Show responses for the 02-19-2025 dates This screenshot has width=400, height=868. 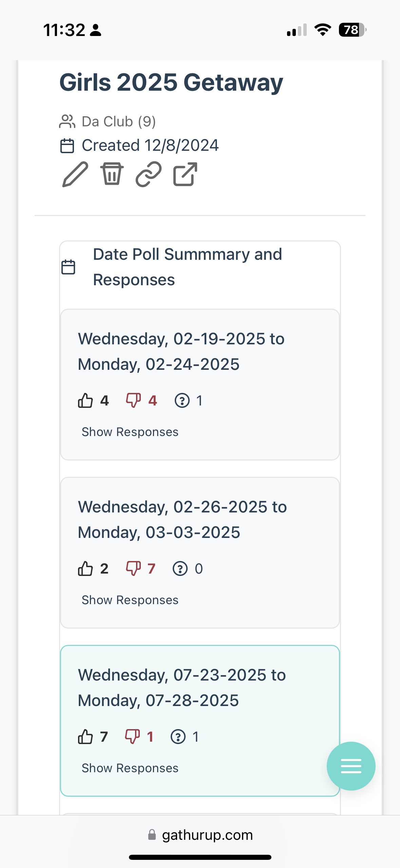(x=130, y=432)
